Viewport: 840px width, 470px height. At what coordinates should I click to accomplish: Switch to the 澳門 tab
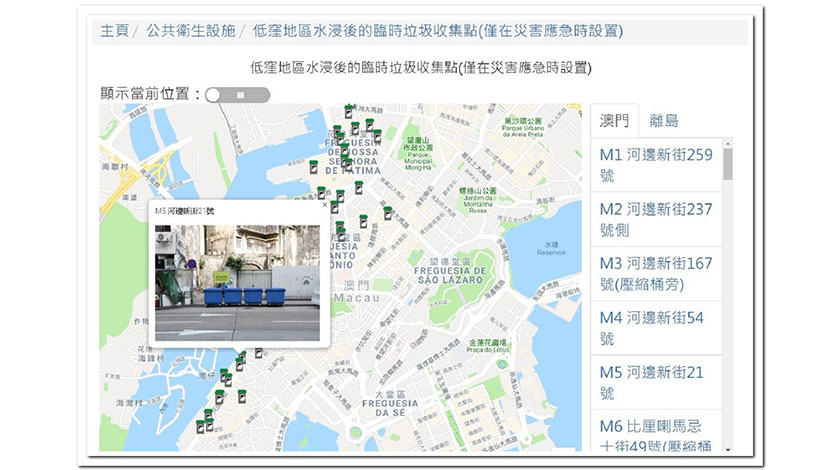pyautogui.click(x=614, y=121)
